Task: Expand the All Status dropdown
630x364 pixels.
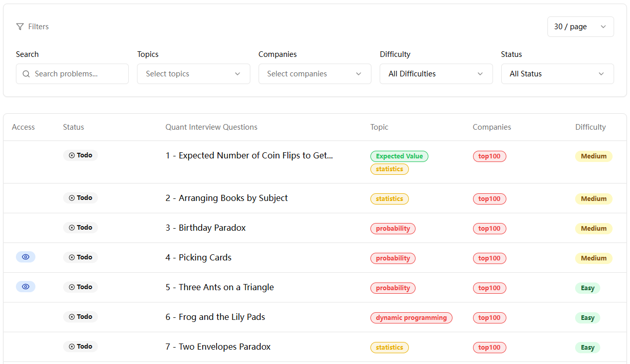Action: click(x=557, y=74)
